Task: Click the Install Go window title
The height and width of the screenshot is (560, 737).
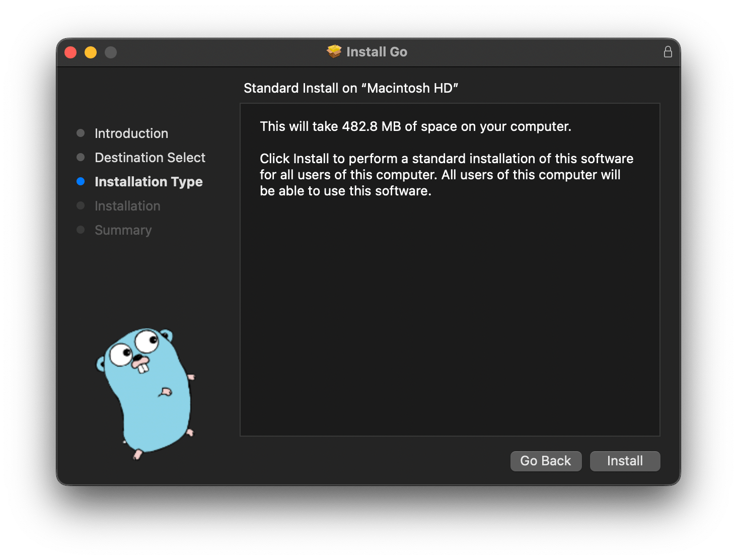Action: [x=377, y=51]
